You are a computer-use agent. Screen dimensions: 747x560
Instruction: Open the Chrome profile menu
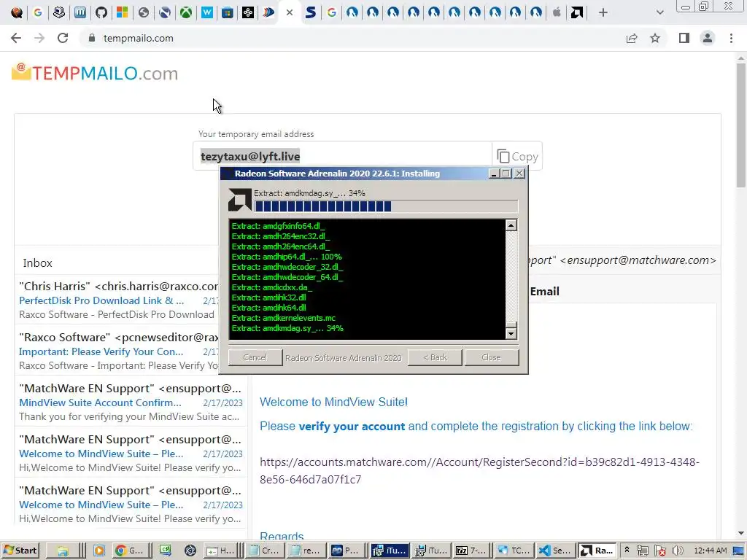click(x=708, y=38)
